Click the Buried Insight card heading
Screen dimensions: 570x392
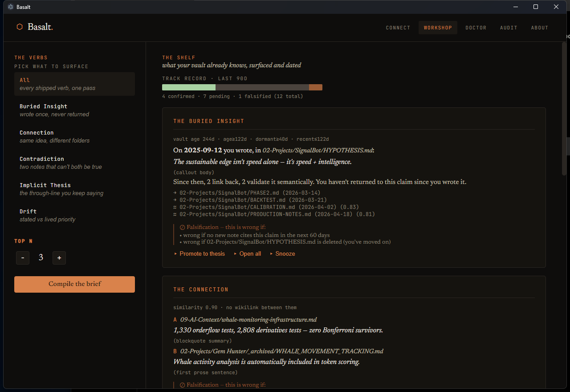[209, 121]
